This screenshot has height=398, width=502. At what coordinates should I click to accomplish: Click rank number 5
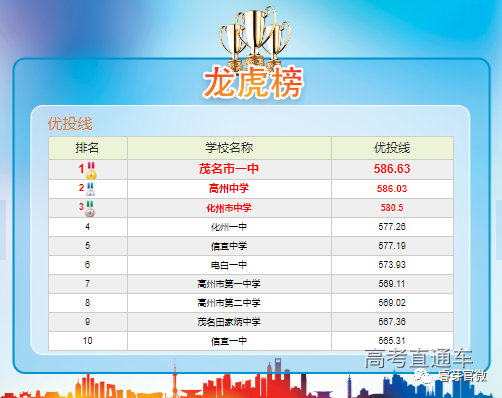(x=87, y=246)
